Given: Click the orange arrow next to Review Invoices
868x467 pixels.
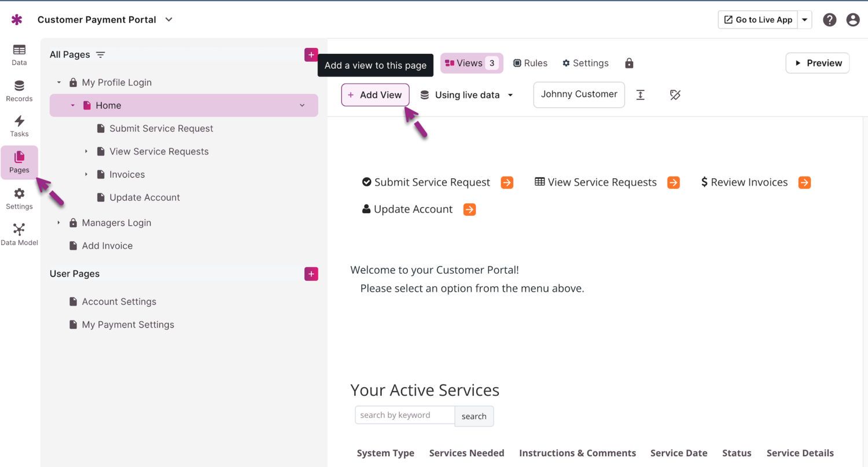Looking at the screenshot, I should pos(804,182).
